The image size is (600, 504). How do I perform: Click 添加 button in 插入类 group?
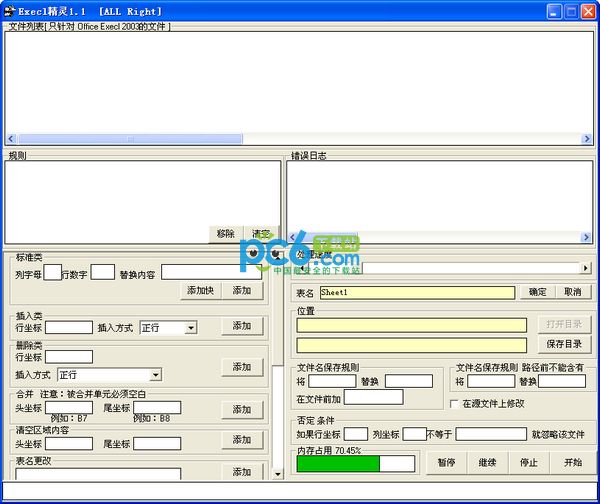click(242, 326)
